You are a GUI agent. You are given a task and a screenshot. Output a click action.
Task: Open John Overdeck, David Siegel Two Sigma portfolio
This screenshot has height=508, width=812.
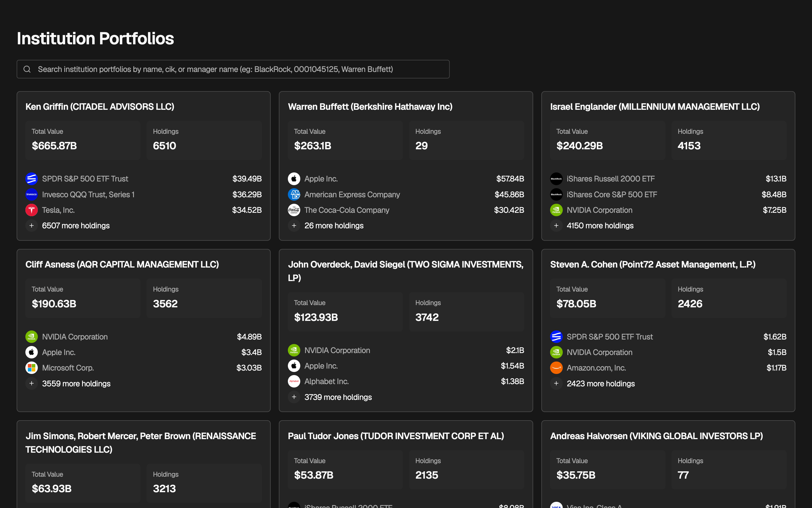pos(406,271)
